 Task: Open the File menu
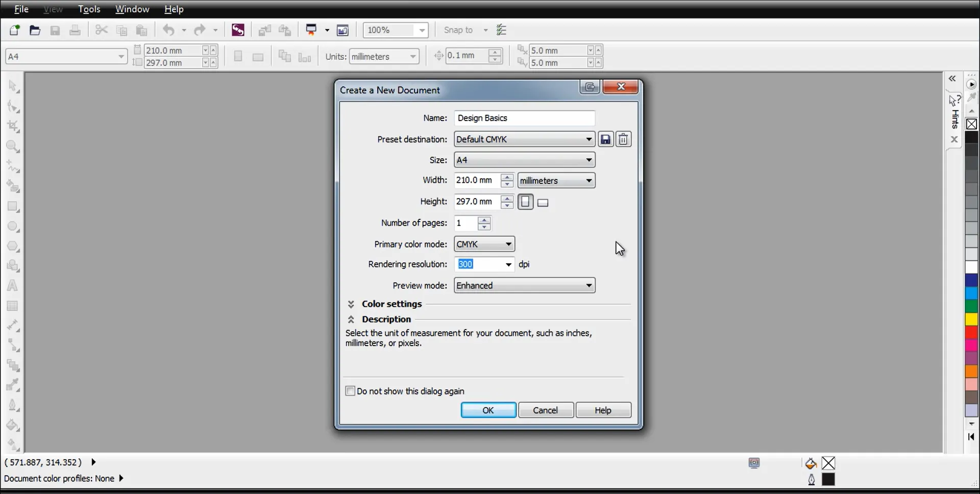pos(21,9)
